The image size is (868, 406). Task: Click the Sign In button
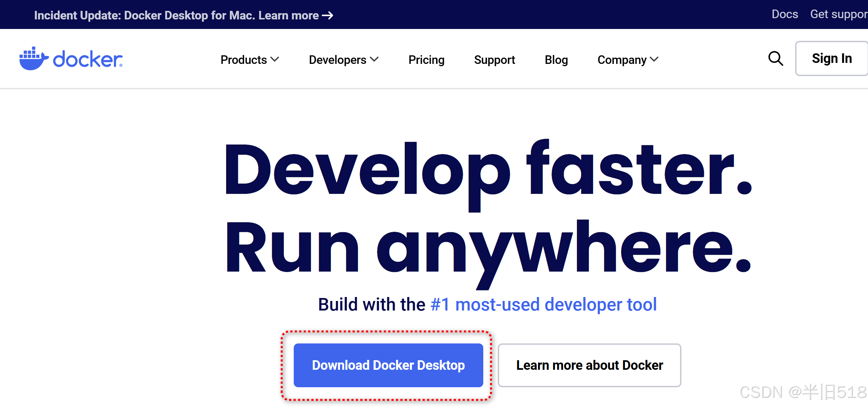831,58
